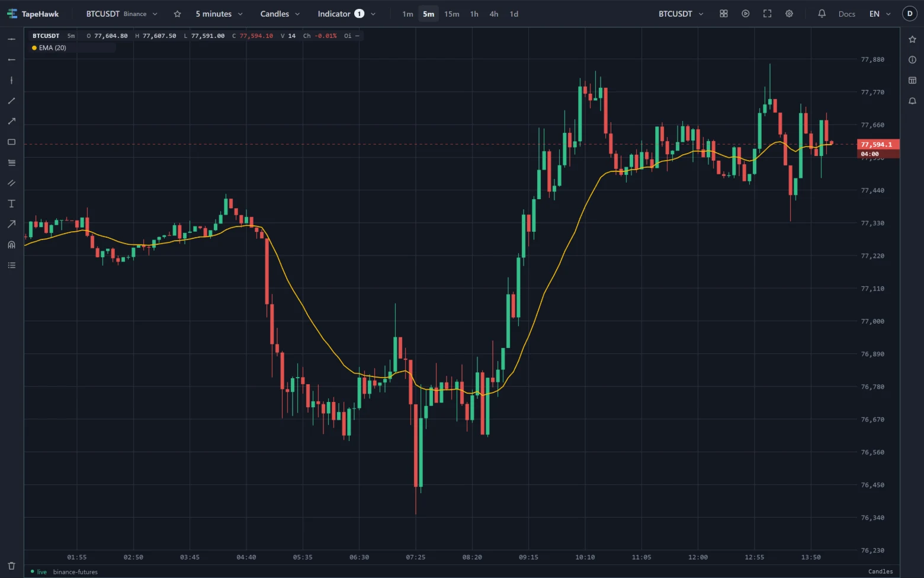Image resolution: width=924 pixels, height=578 pixels.
Task: Open the Candles chart type dropdown
Action: 280,14
